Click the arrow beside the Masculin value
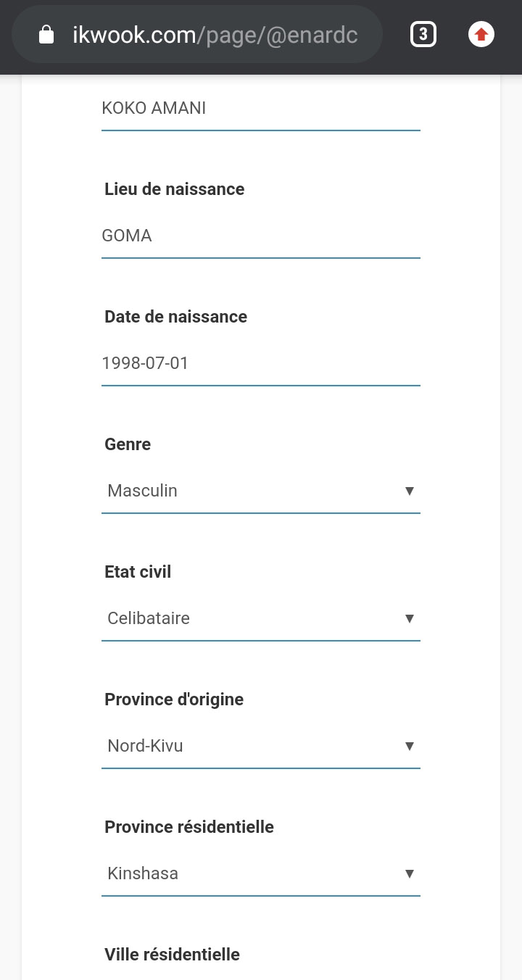The image size is (522, 980). click(x=410, y=491)
